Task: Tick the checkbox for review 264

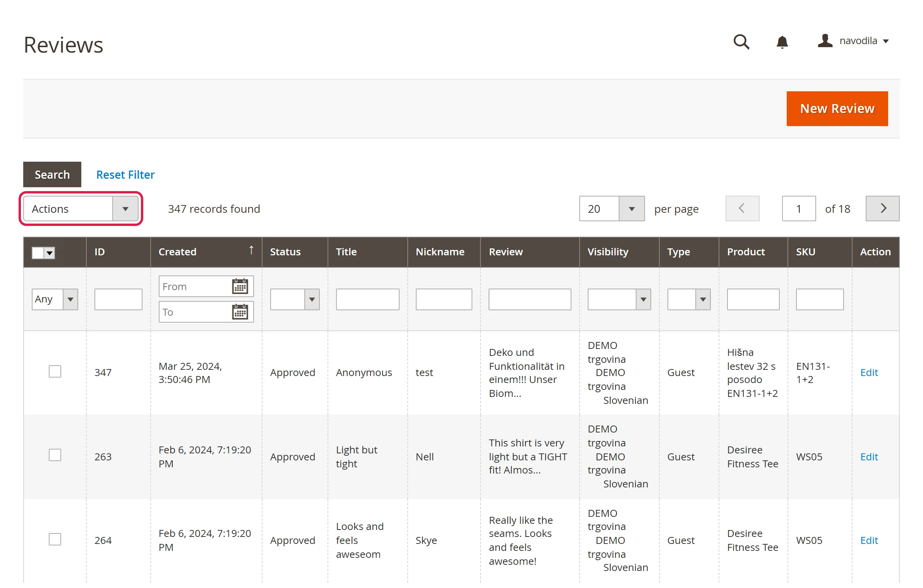Action: point(55,539)
